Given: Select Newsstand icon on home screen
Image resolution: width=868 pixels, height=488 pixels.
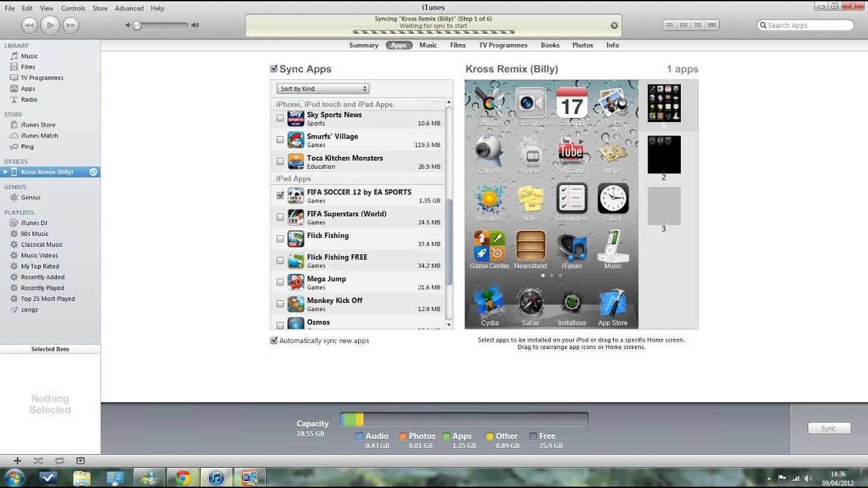Looking at the screenshot, I should 530,249.
